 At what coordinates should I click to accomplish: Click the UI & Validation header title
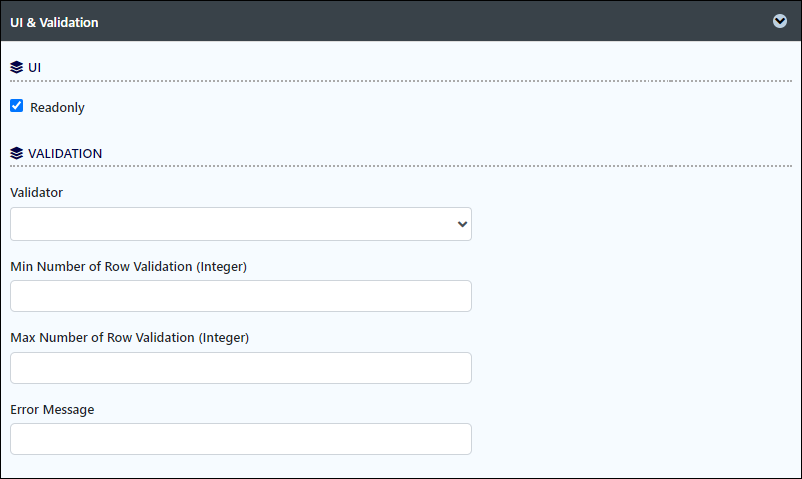coord(54,23)
